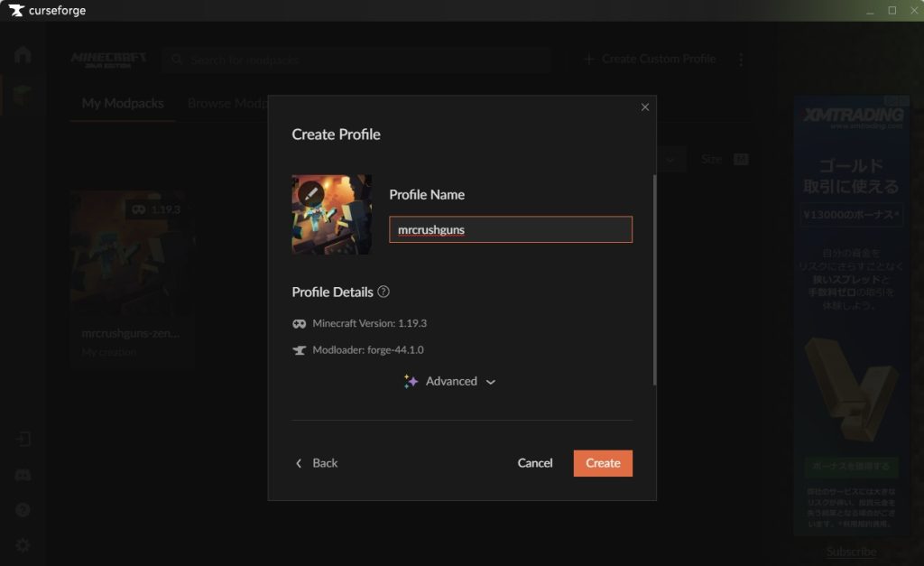This screenshot has width=924, height=566.
Task: Close the Create Profile dialog with X
Action: (x=644, y=107)
